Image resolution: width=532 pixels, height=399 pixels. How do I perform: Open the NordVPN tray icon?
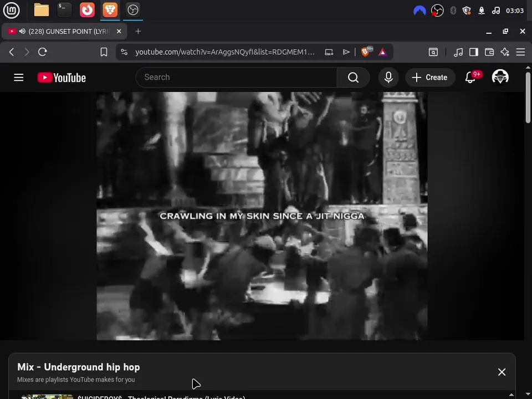pyautogui.click(x=420, y=11)
